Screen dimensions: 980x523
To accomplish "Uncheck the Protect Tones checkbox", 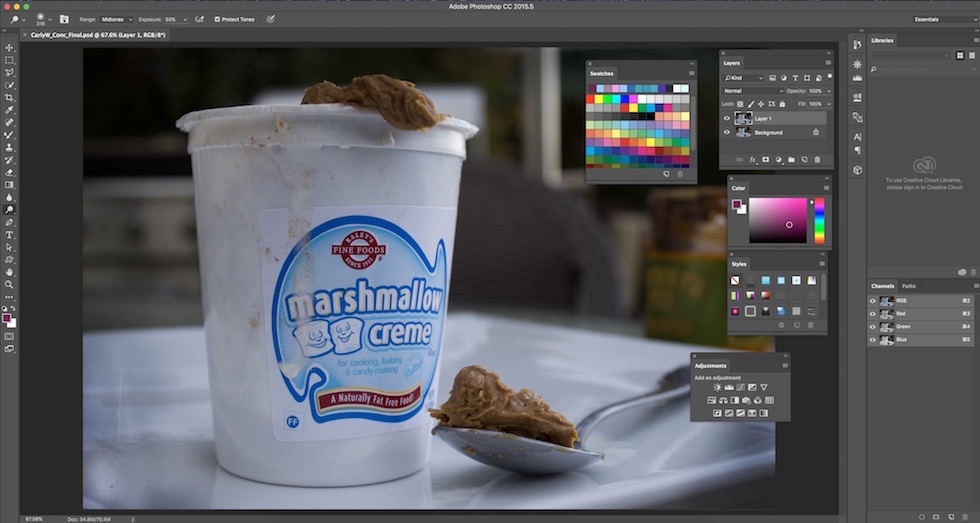I will click(217, 19).
